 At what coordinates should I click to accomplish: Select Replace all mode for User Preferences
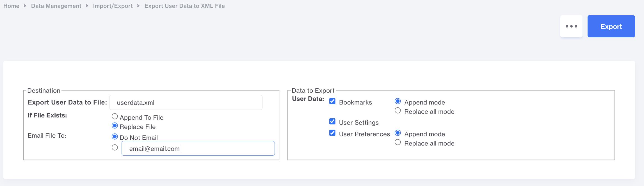pos(398,142)
